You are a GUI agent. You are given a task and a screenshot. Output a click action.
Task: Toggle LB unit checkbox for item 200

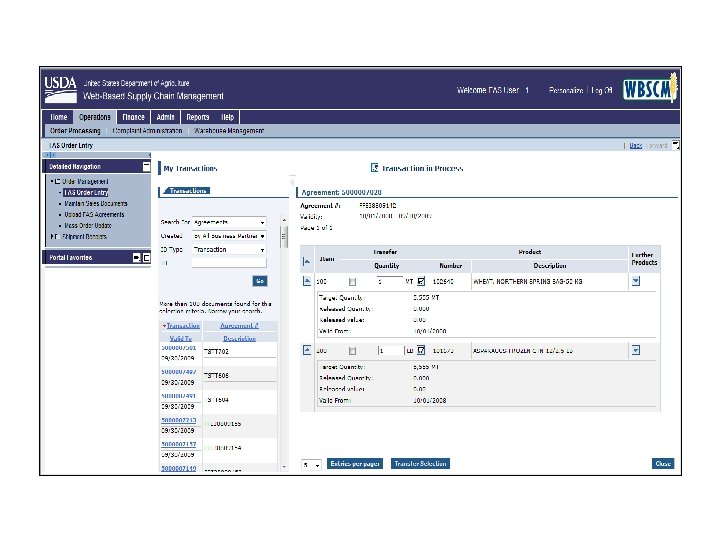(421, 351)
